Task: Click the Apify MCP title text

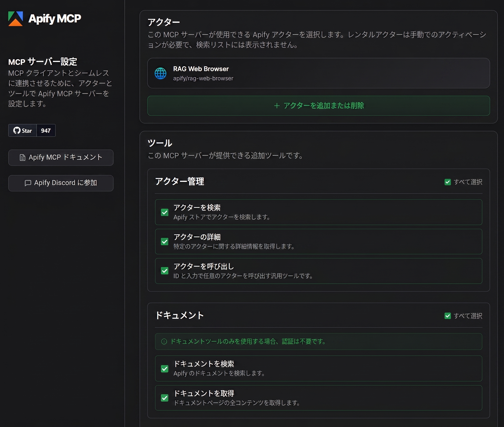Action: tap(55, 19)
